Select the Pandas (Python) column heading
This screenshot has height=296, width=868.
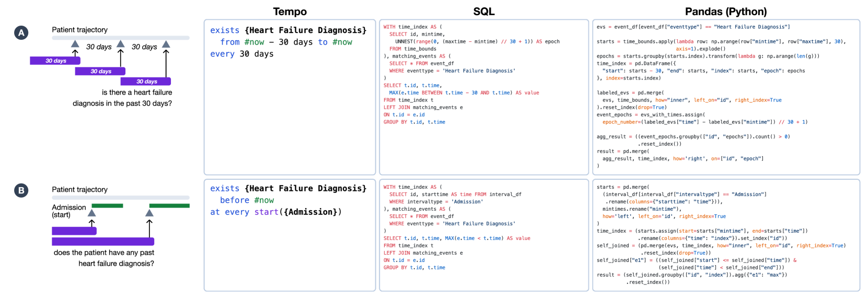tap(726, 12)
